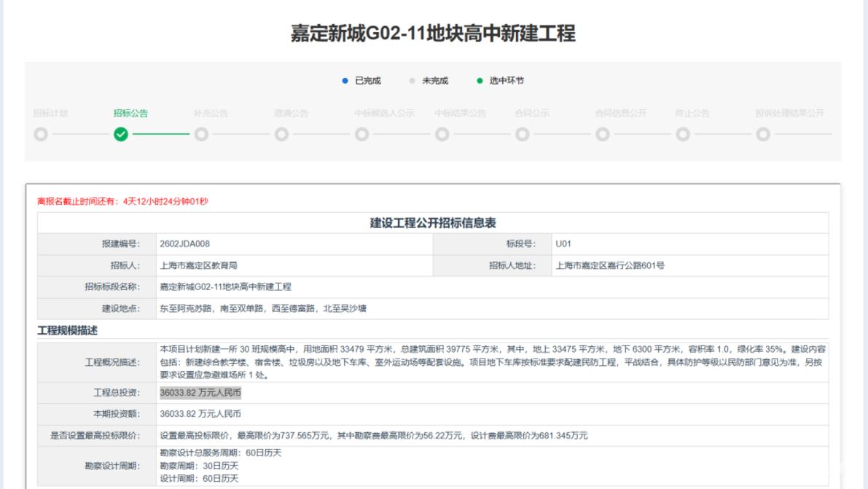
Task: Select the 招标人 value 上海市嘉定区教育局
Action: [199, 265]
